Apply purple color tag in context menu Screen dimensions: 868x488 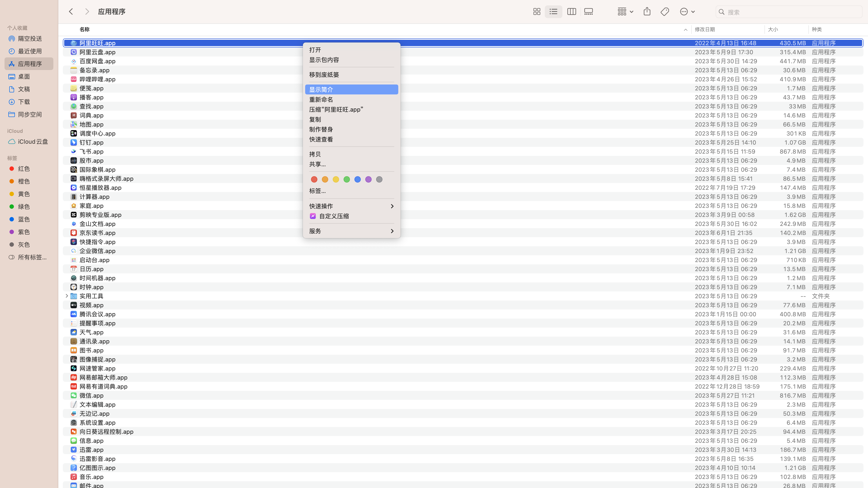coord(368,180)
